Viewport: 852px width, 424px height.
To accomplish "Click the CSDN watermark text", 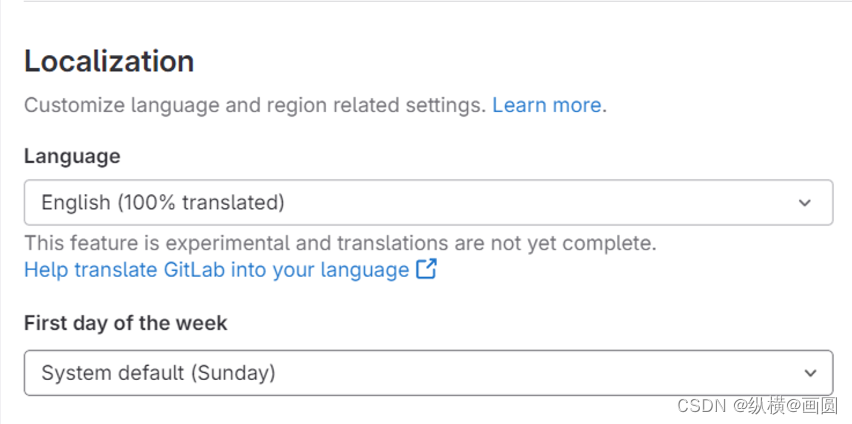I will [x=757, y=405].
